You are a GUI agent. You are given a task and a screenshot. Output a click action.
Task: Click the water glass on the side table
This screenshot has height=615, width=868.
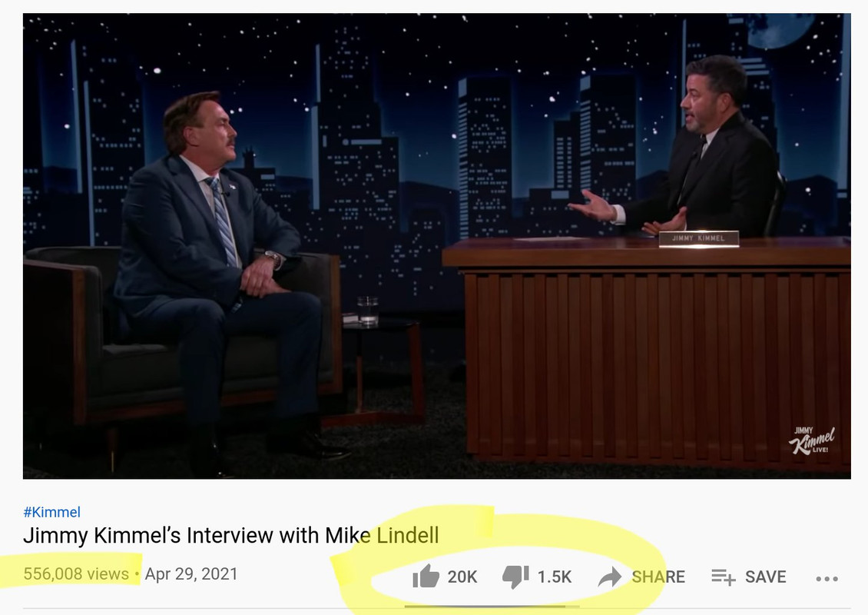(x=368, y=311)
